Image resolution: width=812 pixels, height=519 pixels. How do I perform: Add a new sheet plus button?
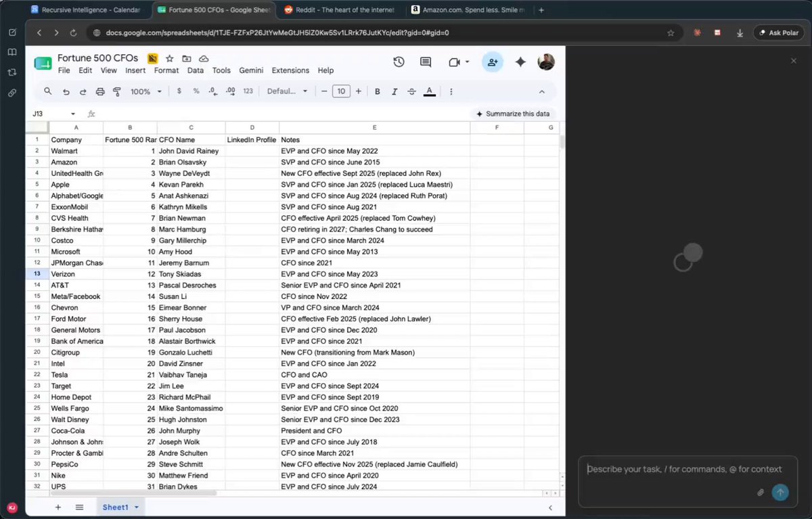(x=58, y=507)
